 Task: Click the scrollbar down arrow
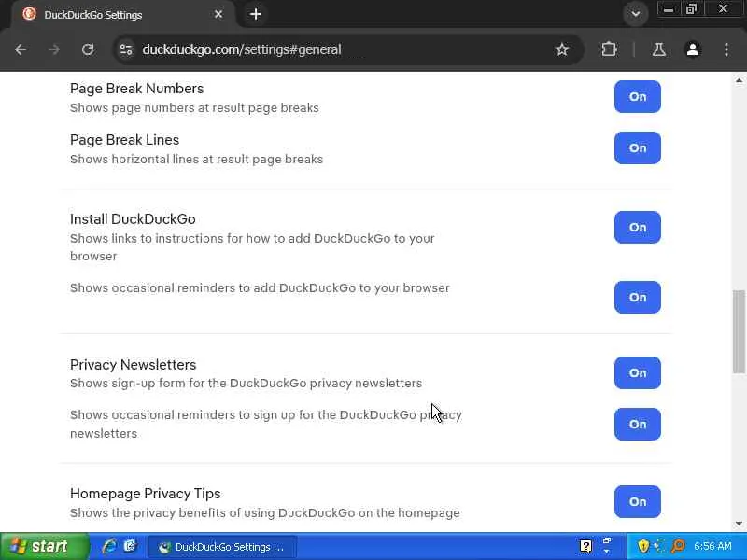[x=739, y=524]
